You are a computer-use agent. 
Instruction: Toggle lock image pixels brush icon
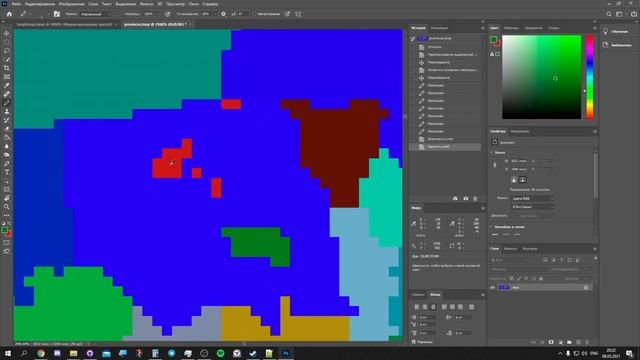pyautogui.click(x=519, y=278)
